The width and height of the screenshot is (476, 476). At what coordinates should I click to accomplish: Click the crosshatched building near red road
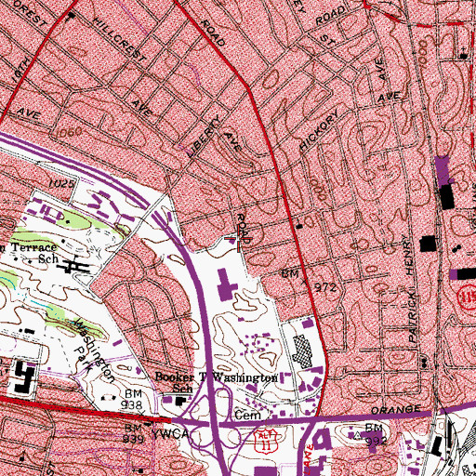tap(302, 351)
